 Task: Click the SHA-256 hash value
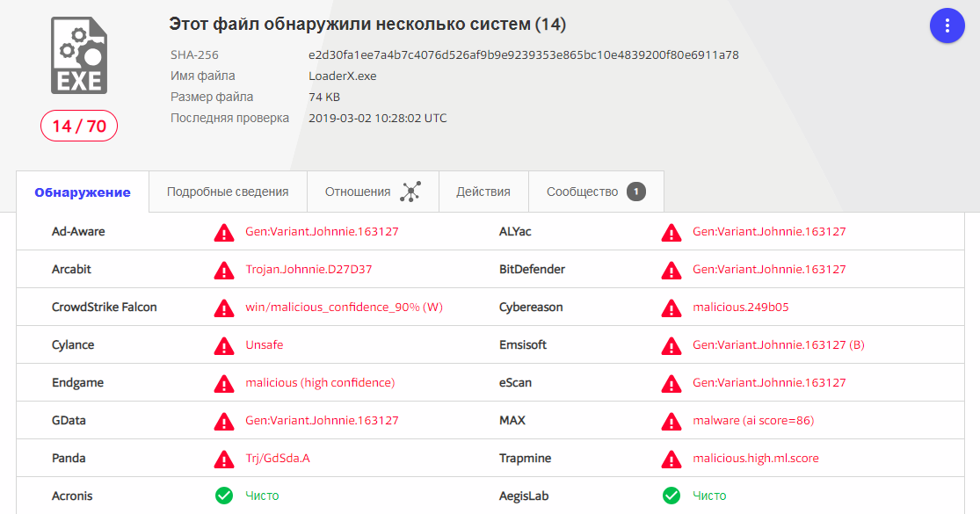(x=523, y=54)
